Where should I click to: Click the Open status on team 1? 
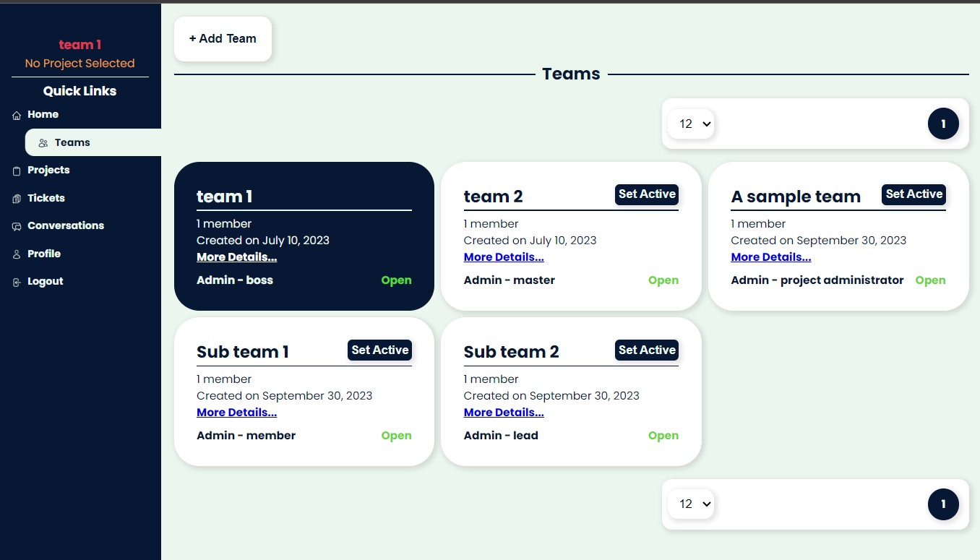[x=396, y=280]
